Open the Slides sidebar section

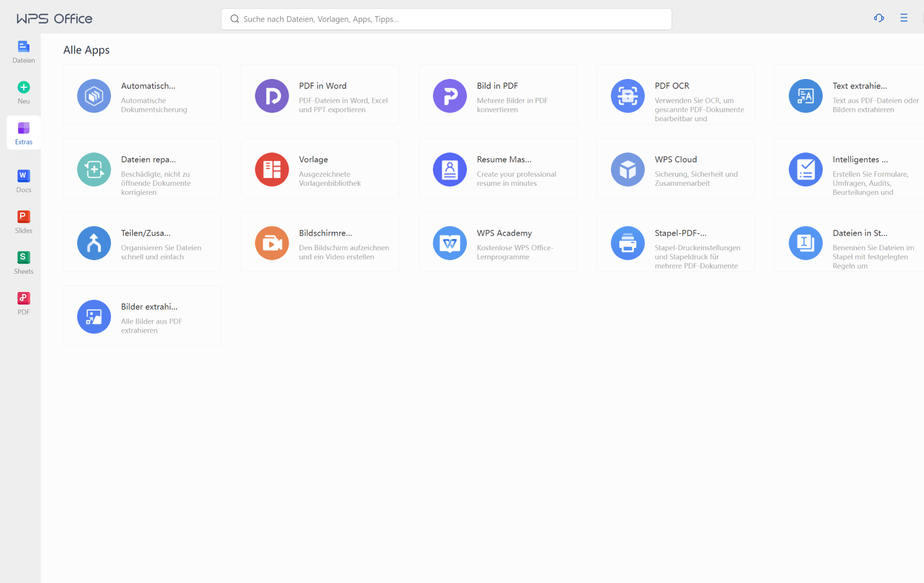point(23,222)
